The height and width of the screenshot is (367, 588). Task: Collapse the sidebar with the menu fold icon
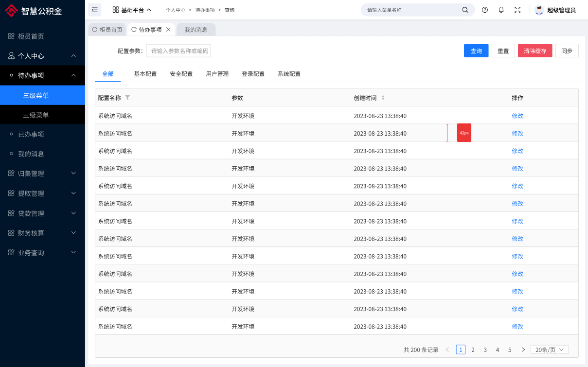(95, 10)
